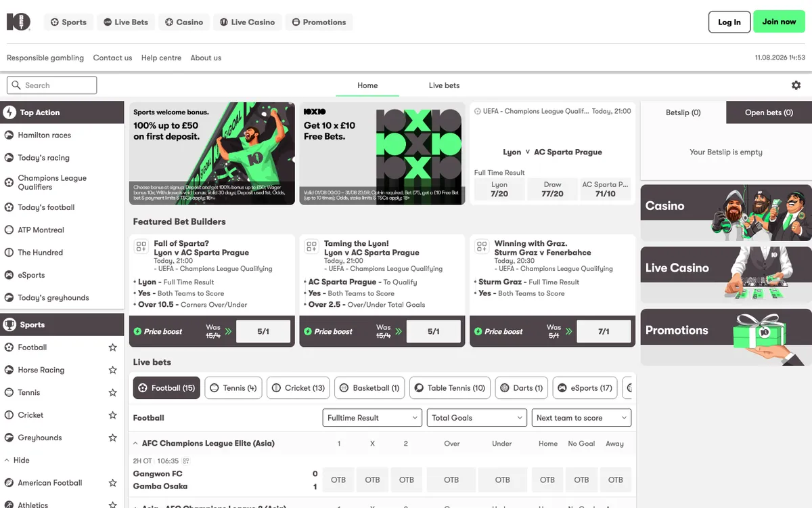Add Fall of Sparta 5/1 price boost

tap(263, 331)
